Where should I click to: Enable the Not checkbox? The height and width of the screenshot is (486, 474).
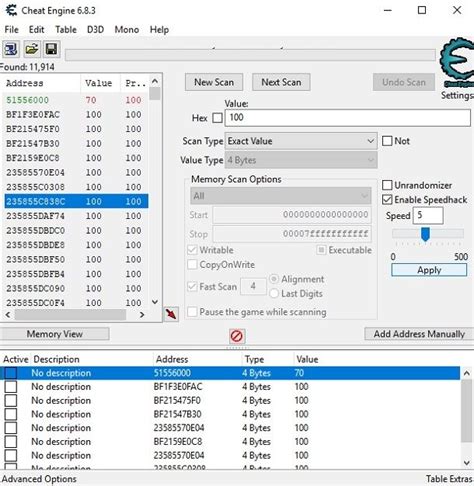387,141
